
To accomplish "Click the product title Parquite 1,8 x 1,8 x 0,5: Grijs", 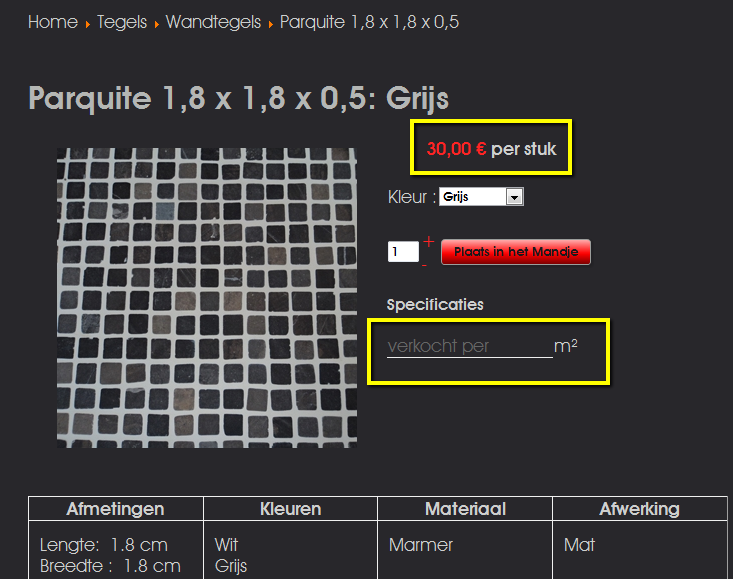I will (x=238, y=98).
